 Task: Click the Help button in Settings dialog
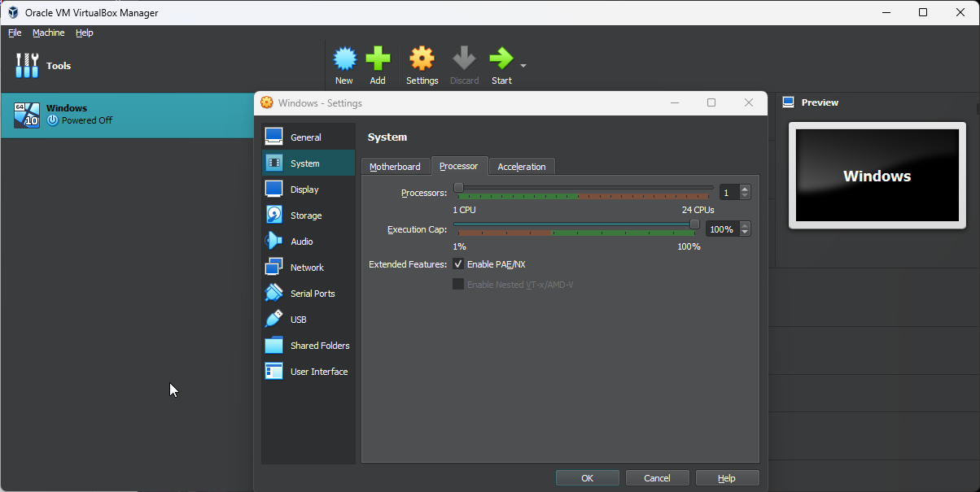coord(728,478)
